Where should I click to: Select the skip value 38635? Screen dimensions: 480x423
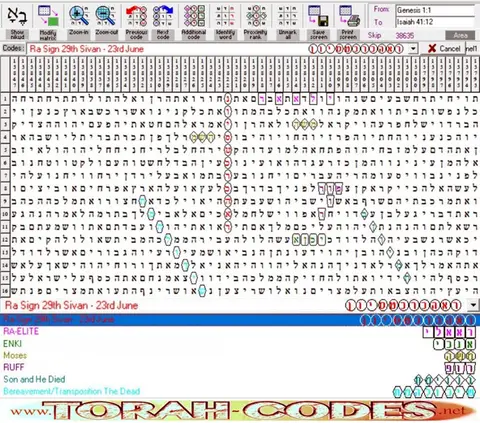[x=405, y=35]
